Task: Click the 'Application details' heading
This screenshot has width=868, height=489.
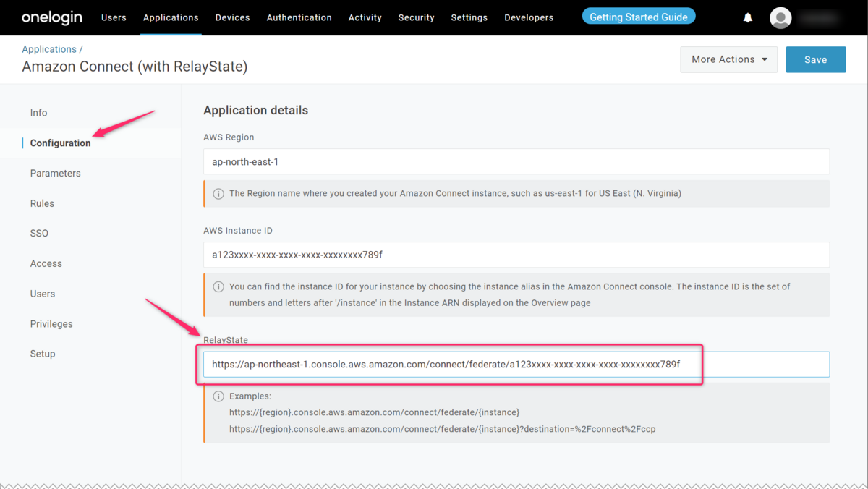Action: point(255,111)
